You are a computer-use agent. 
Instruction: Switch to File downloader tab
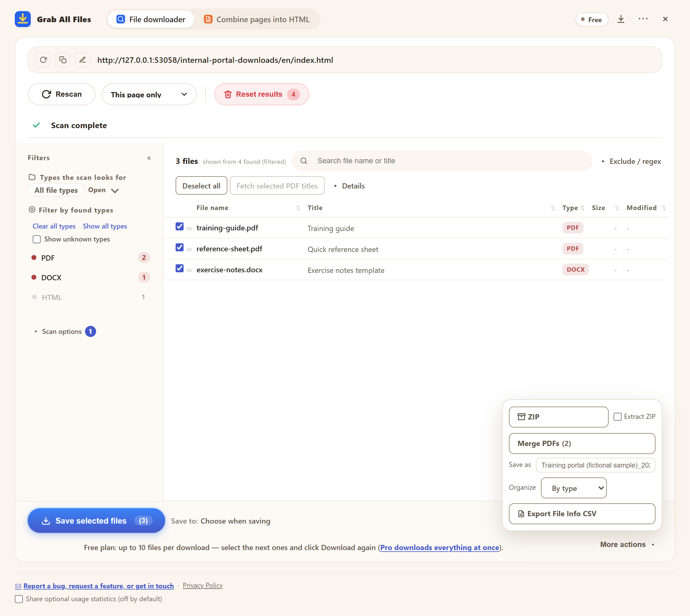point(151,19)
